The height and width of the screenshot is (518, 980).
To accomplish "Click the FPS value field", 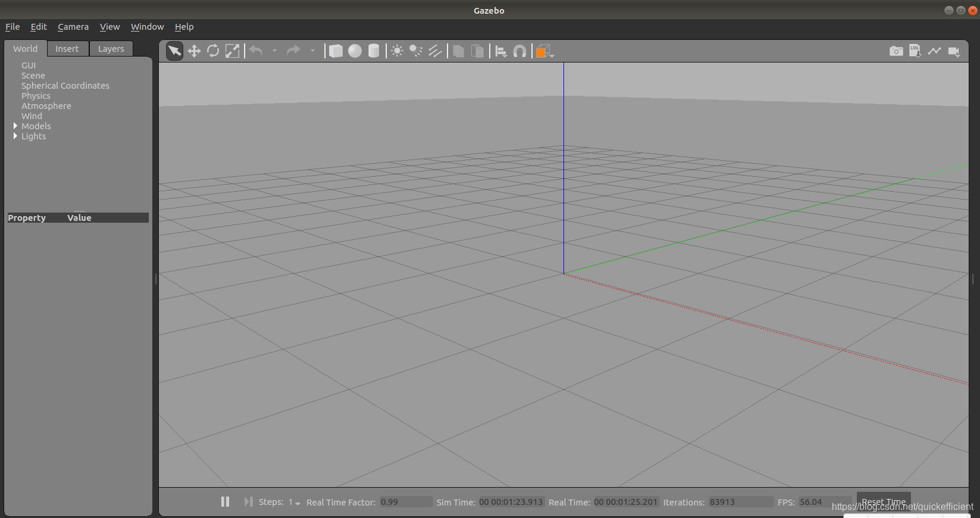I will pyautogui.click(x=825, y=502).
